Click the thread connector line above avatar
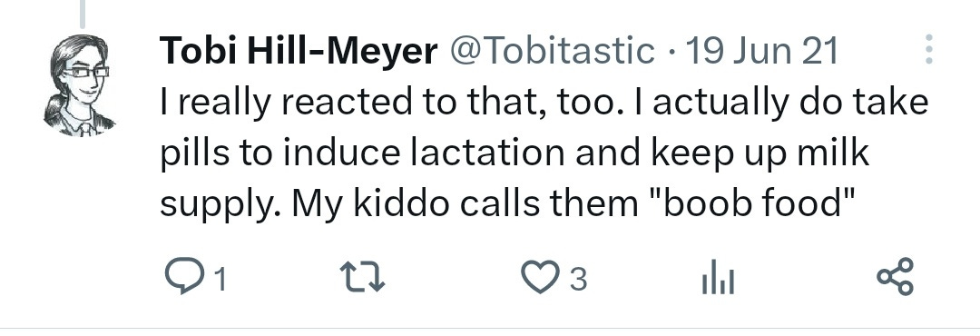Image resolution: width=980 pixels, height=336 pixels. click(x=82, y=14)
